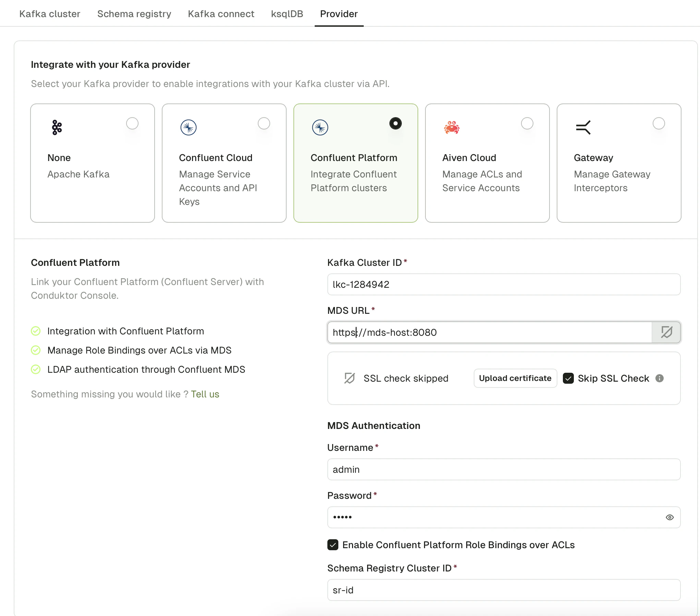Toggle the Skip SSL Check checkbox
Image resolution: width=700 pixels, height=616 pixels.
tap(568, 378)
